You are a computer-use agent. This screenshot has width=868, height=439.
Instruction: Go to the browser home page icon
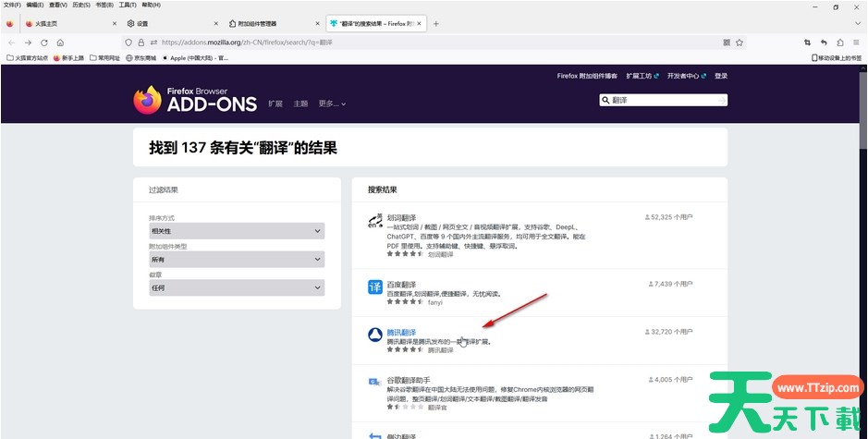point(60,43)
